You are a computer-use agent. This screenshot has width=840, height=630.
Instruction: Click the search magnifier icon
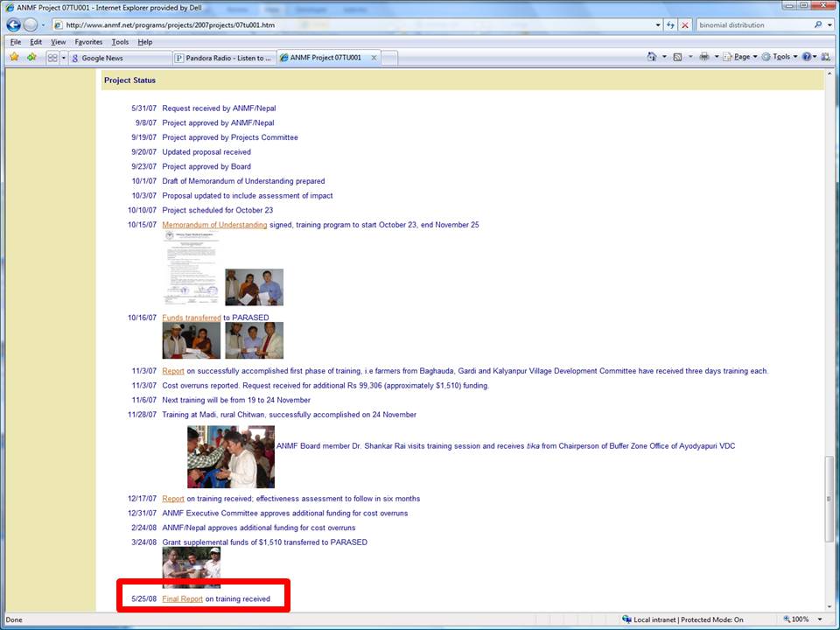(818, 25)
